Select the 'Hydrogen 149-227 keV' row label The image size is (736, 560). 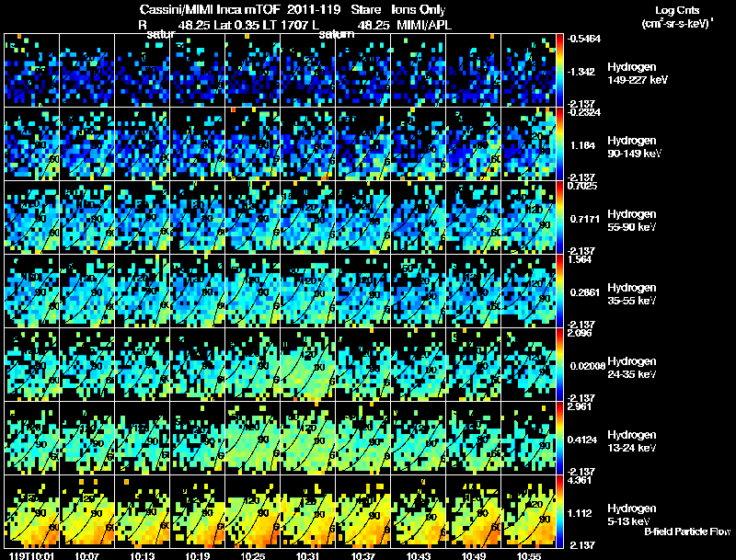[x=637, y=74]
